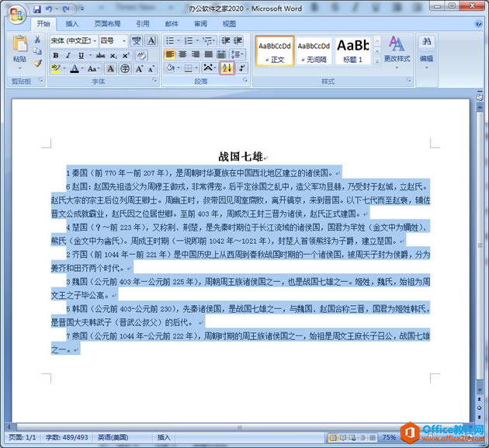489x448 pixels.
Task: Switch to the 插入 tab
Action: point(72,24)
